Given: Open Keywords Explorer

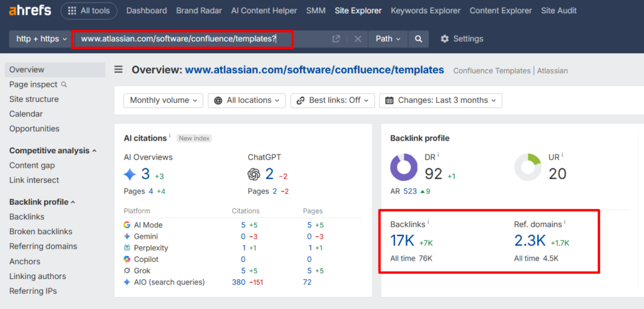Looking at the screenshot, I should 426,11.
